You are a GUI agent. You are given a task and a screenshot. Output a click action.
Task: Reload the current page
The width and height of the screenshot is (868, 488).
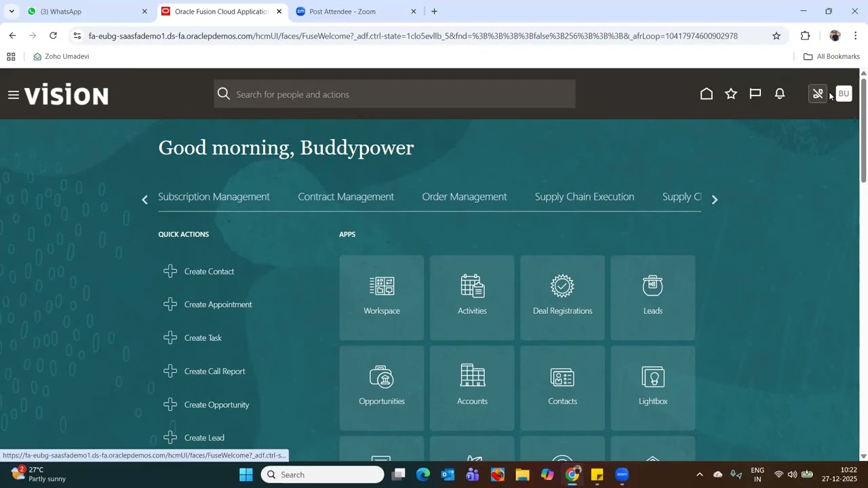point(54,36)
